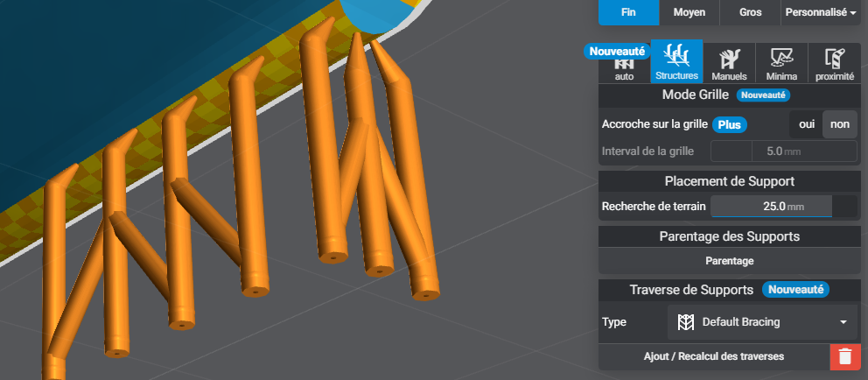868x380 pixels.
Task: Choose the Fin support size tab
Action: tap(628, 12)
